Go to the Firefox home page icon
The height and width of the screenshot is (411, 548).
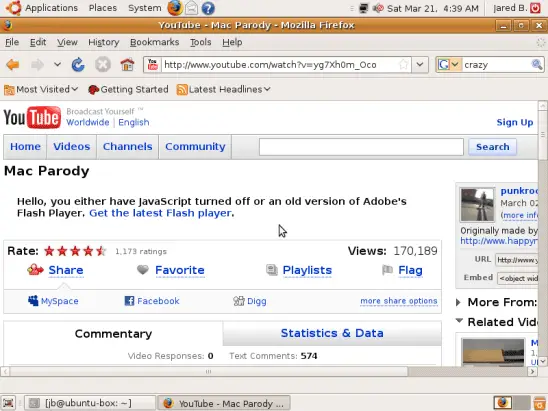pos(127,65)
